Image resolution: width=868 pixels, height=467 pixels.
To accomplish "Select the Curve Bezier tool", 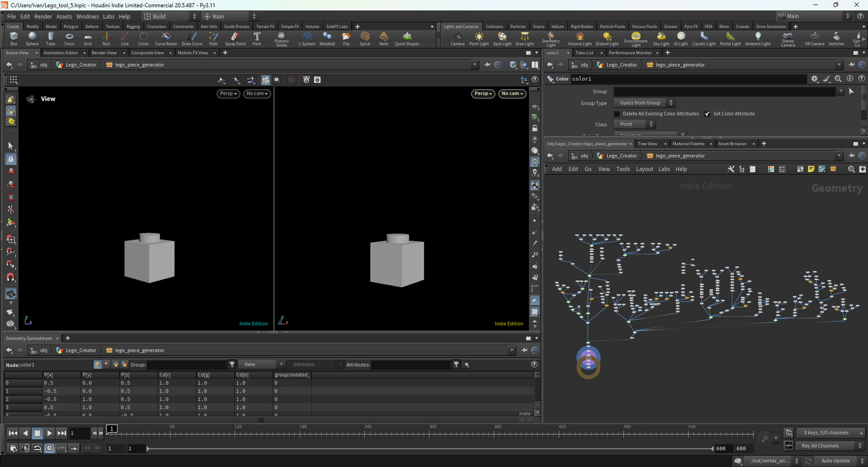I will 166,39.
